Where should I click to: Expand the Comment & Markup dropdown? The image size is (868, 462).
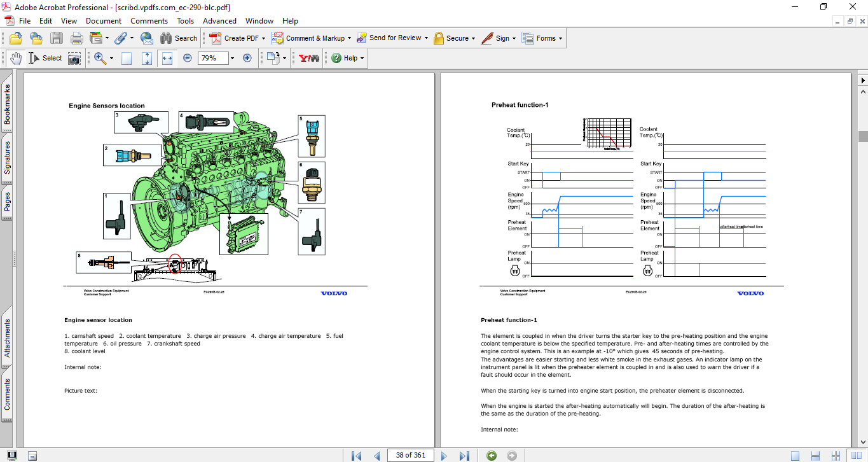(x=350, y=38)
